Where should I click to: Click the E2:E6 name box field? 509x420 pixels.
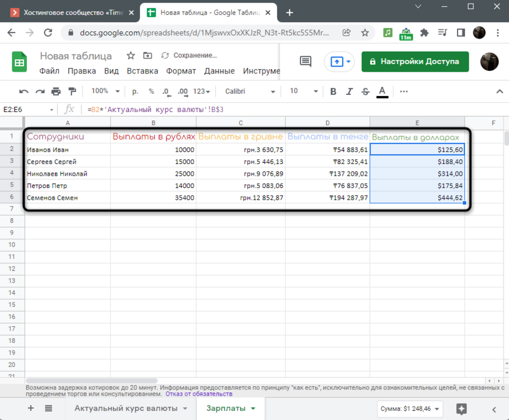tap(24, 109)
